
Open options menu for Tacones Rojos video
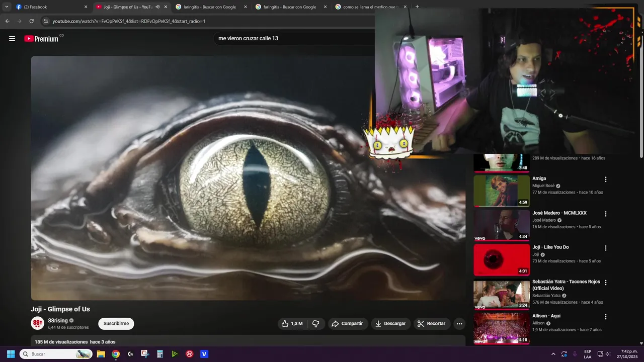(606, 283)
